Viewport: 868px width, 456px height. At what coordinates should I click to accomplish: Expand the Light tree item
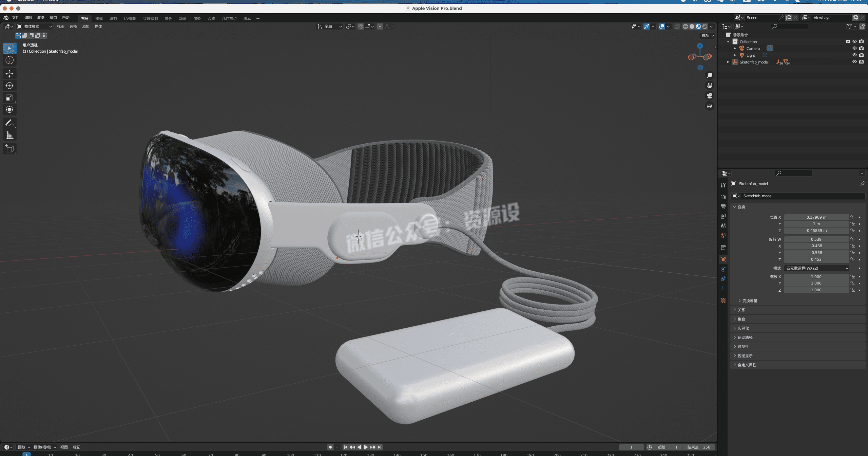(735, 55)
